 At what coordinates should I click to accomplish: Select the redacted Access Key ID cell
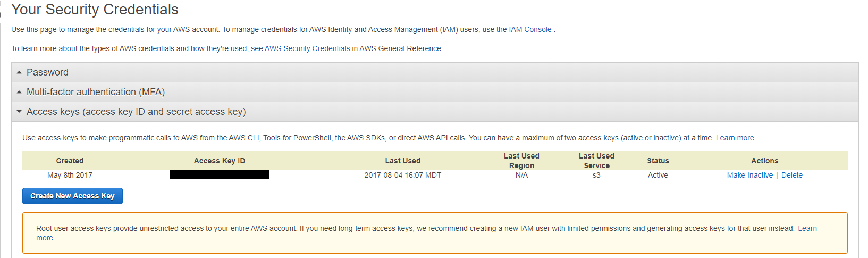(219, 174)
